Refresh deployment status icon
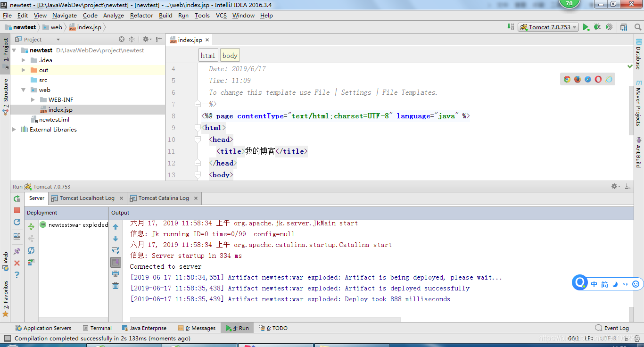The image size is (644, 347). coord(31,250)
